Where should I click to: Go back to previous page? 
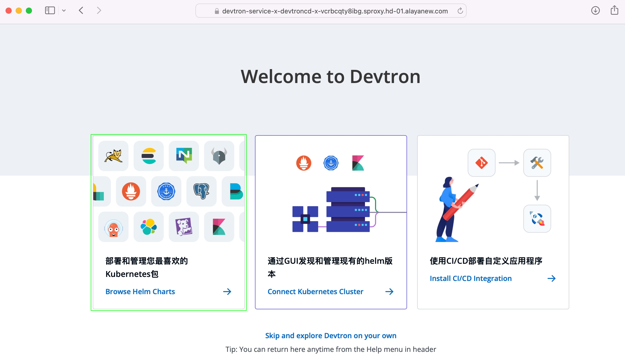(x=81, y=11)
